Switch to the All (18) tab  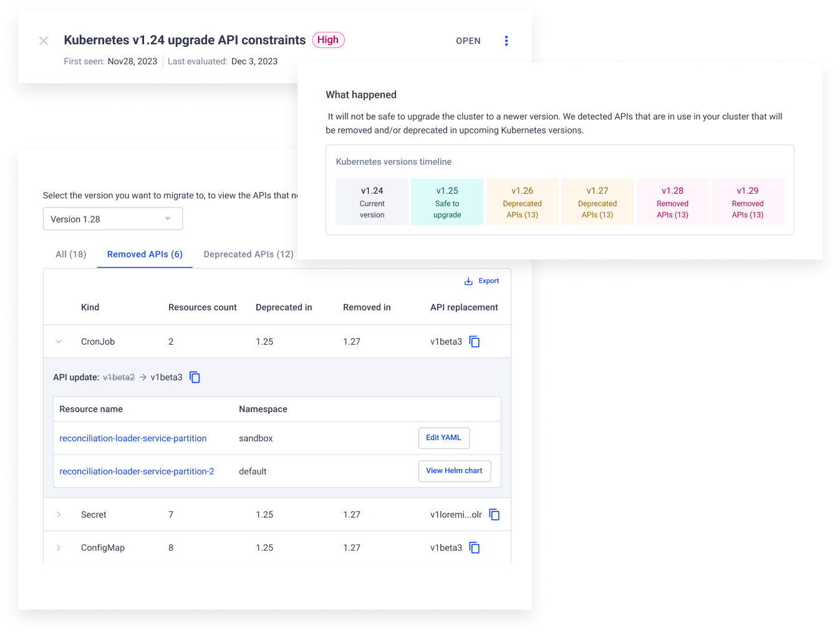pos(71,254)
